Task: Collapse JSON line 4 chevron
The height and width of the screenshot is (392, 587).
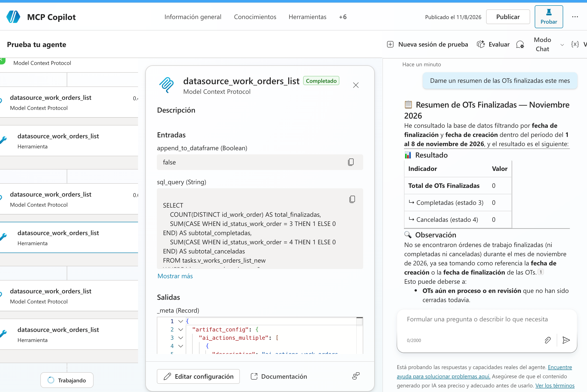Action: [x=180, y=346]
